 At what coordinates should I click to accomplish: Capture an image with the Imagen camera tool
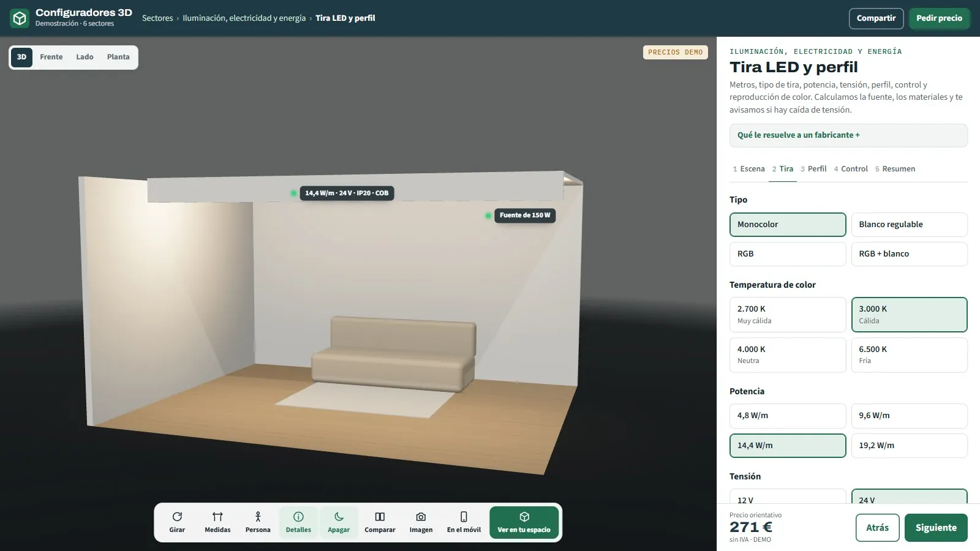pyautogui.click(x=421, y=522)
